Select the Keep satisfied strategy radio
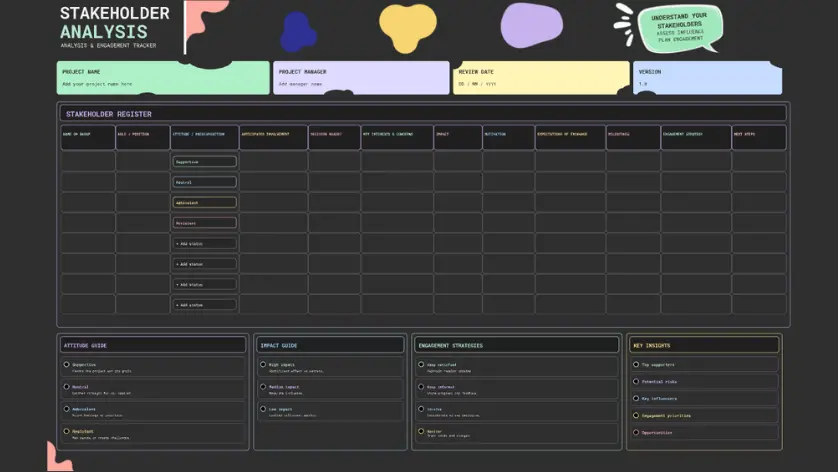 [421, 365]
